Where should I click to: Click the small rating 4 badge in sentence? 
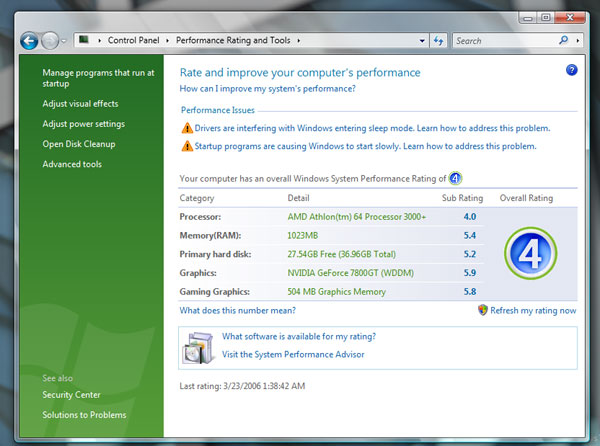(x=455, y=178)
